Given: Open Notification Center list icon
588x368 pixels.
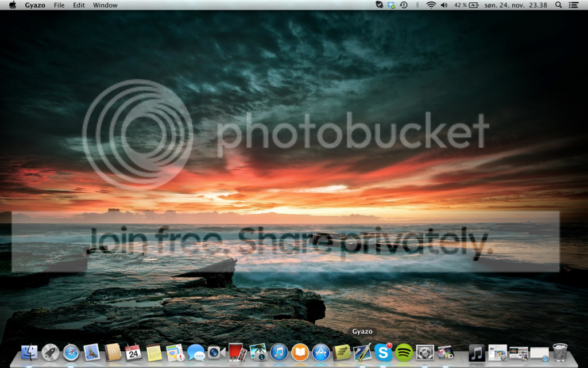Looking at the screenshot, I should tap(574, 5).
